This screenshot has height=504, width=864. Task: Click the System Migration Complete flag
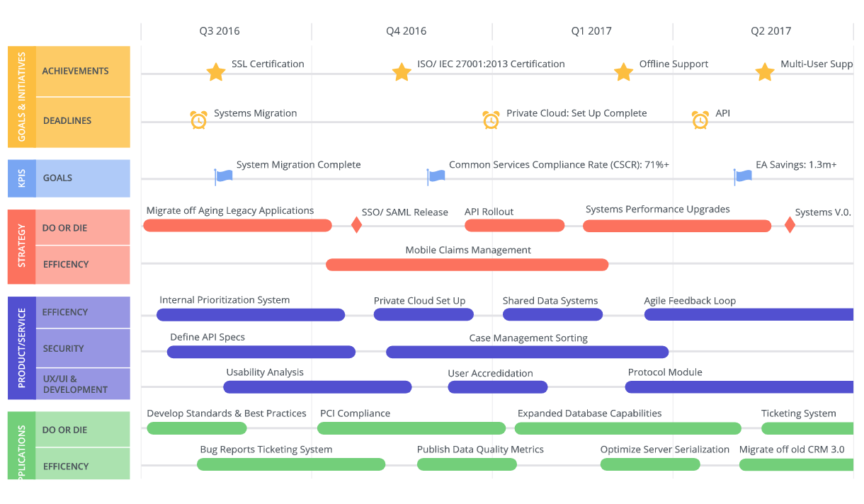(x=223, y=176)
